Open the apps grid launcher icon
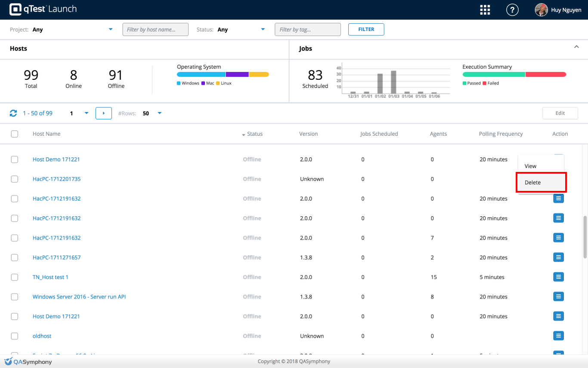Viewport: 588px width, 368px height. [x=485, y=10]
